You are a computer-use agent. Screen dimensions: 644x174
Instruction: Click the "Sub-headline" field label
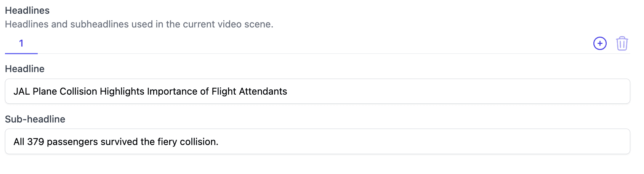[x=35, y=119]
